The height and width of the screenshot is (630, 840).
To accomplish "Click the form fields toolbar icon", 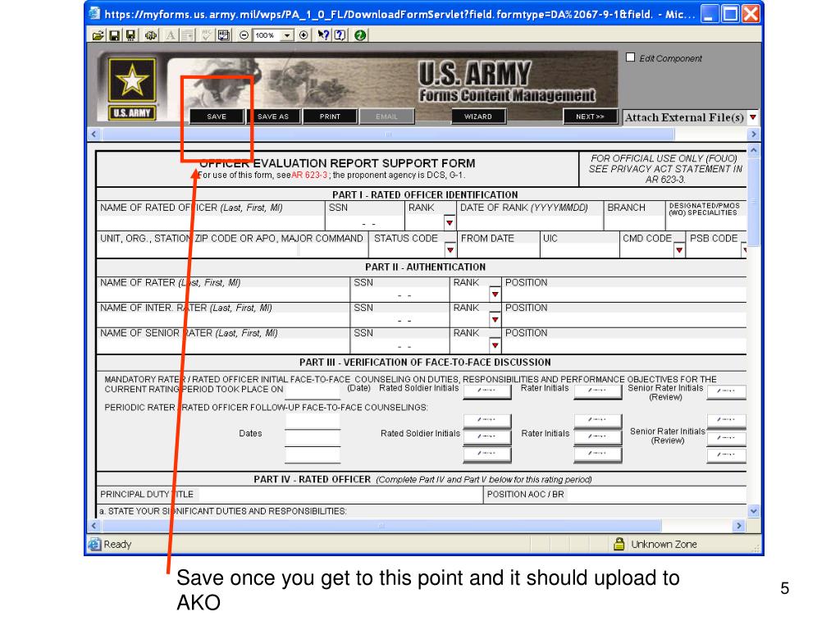I will [x=224, y=35].
